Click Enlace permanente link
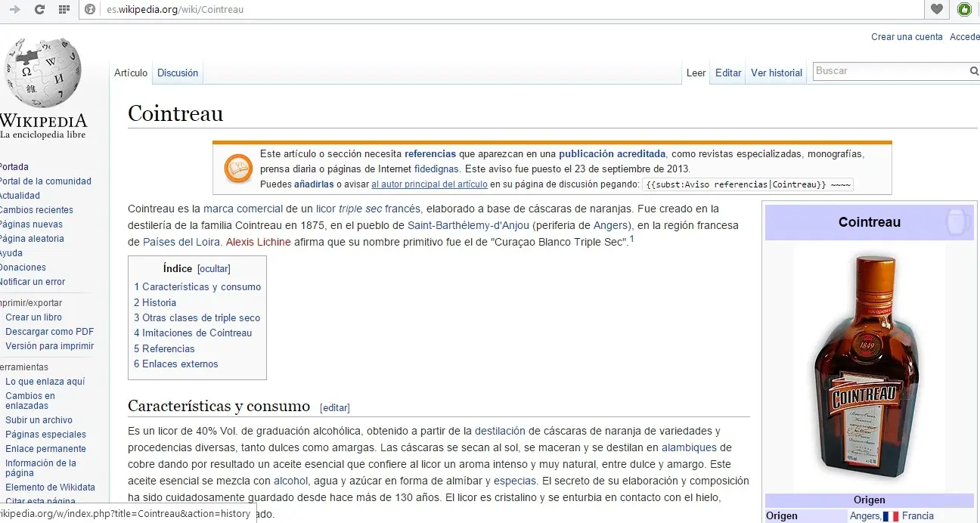This screenshot has height=523, width=980. (46, 449)
